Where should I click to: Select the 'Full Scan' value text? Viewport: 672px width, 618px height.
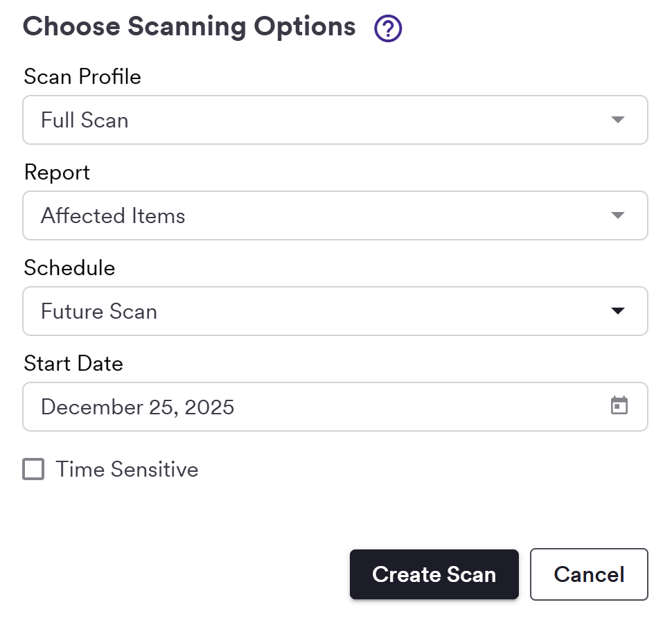coord(85,121)
